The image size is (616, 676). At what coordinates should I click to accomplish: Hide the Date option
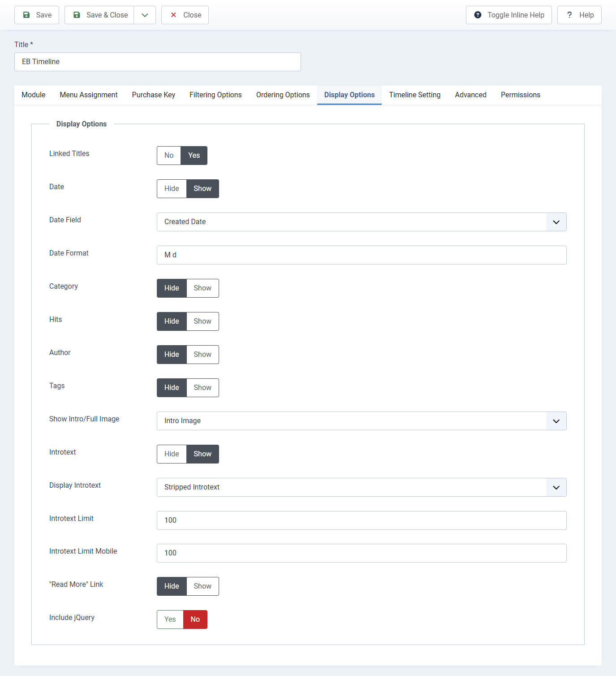[x=172, y=189]
